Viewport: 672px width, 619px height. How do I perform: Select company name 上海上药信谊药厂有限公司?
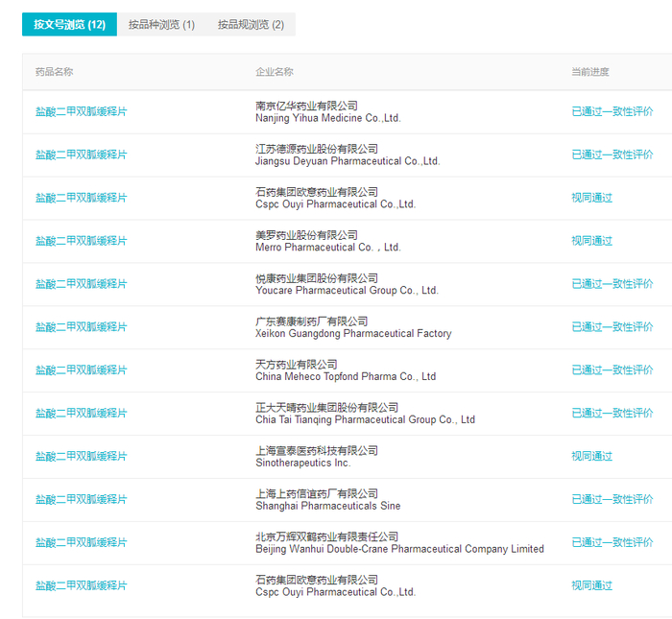[317, 494]
